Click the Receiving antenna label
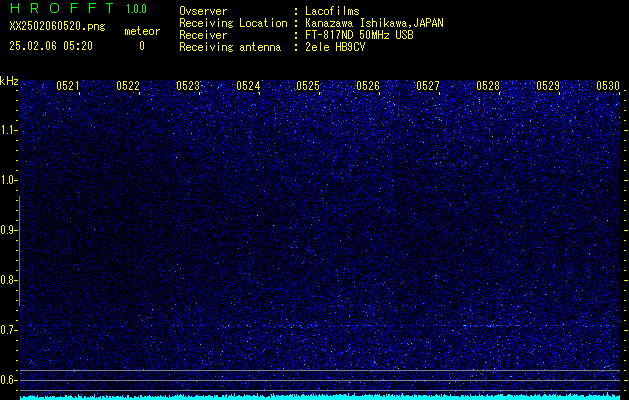This screenshot has width=629, height=400. point(230,47)
